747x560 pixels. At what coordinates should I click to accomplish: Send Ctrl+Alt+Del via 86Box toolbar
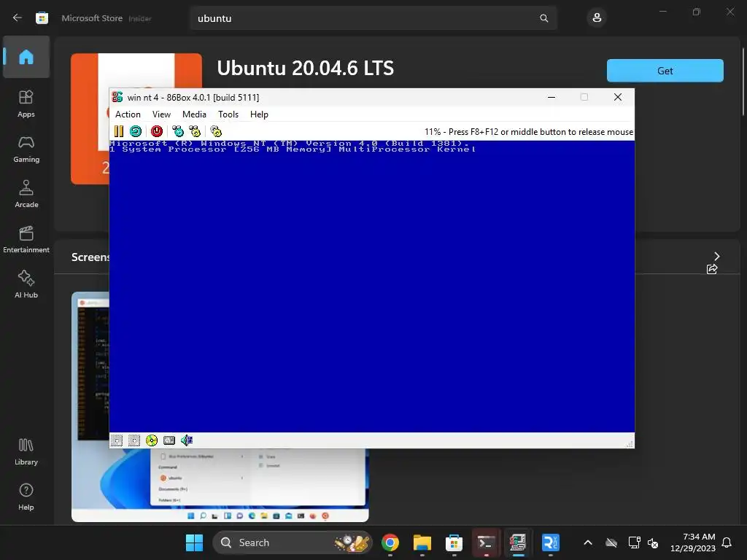click(178, 131)
